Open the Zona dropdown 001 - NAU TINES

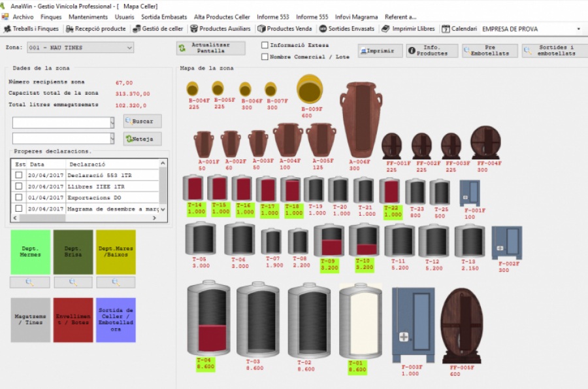tap(80, 48)
